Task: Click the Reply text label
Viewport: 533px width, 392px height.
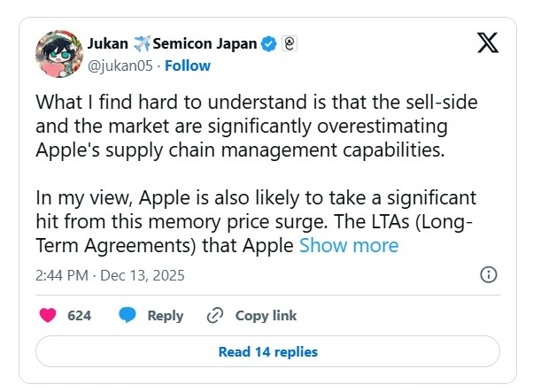Action: 165,315
